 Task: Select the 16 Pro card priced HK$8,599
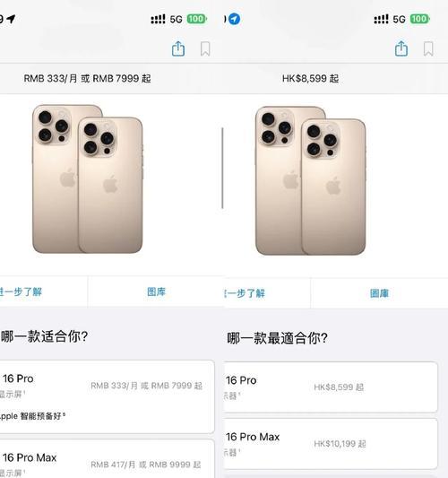pos(331,387)
